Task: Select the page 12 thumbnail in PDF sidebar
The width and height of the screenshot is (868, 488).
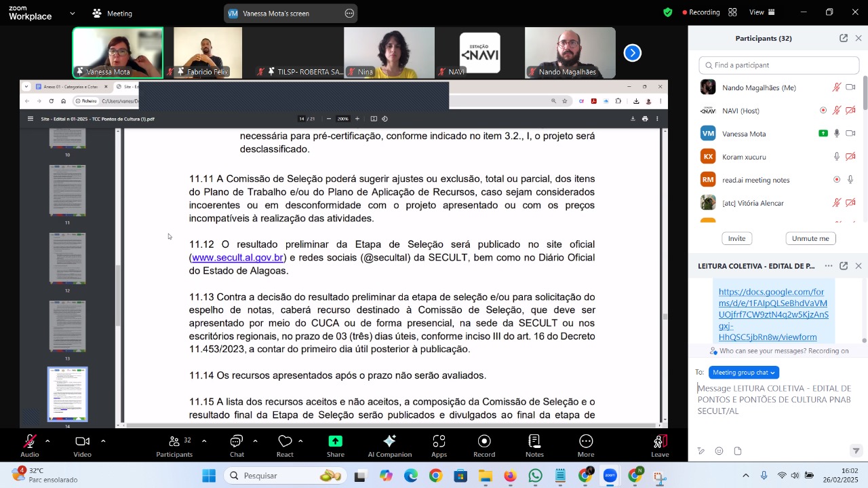Action: coord(67,259)
